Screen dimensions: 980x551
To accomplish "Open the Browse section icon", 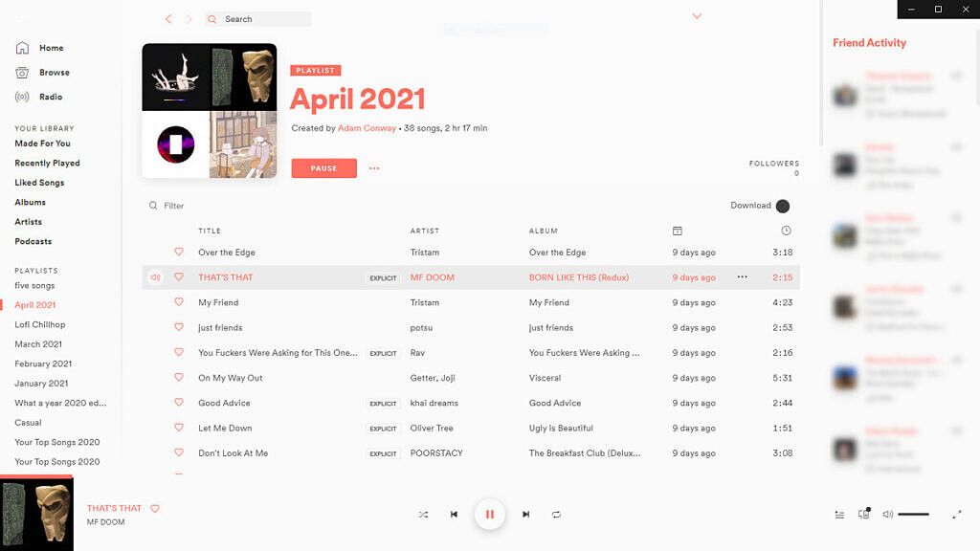I will pyautogui.click(x=22, y=72).
